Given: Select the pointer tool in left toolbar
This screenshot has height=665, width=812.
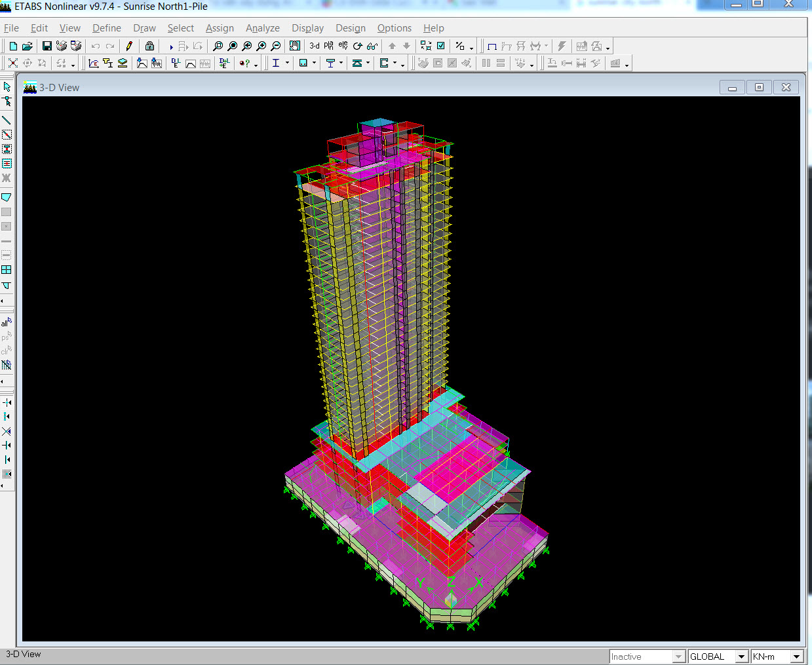Looking at the screenshot, I should 7,87.
